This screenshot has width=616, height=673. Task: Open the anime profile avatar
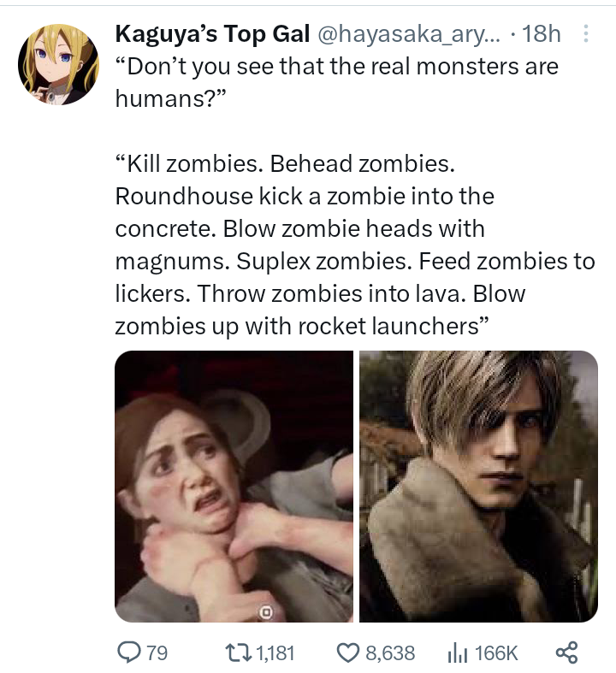tap(58, 64)
